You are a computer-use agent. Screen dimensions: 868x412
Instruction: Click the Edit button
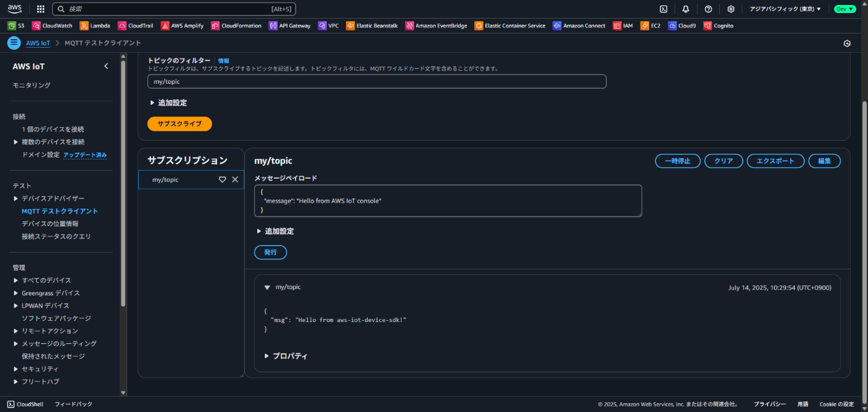click(825, 161)
